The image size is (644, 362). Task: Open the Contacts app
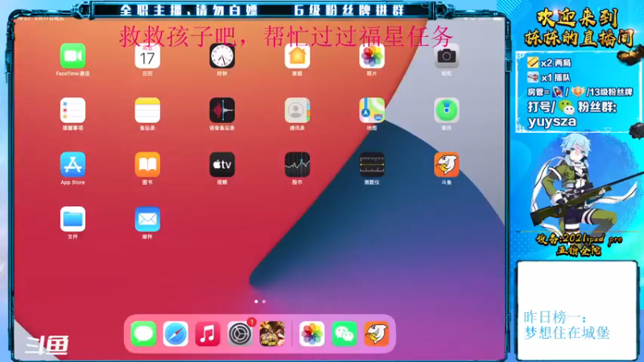click(297, 110)
